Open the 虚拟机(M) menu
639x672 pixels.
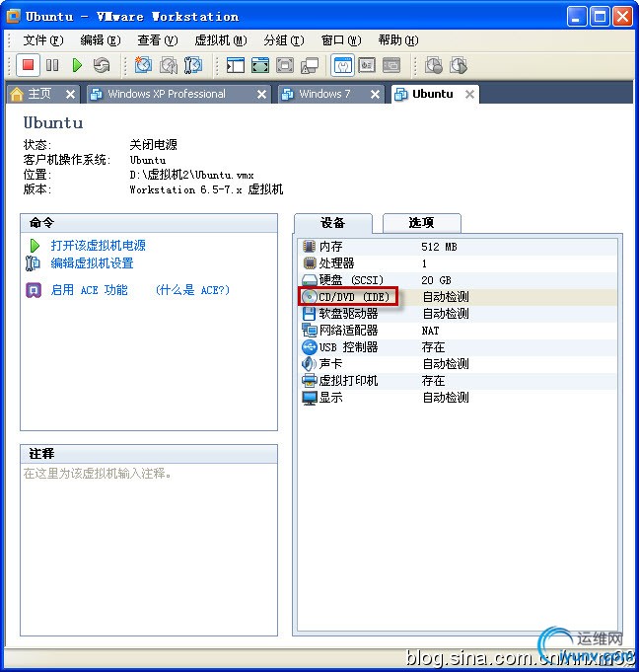[x=221, y=40]
